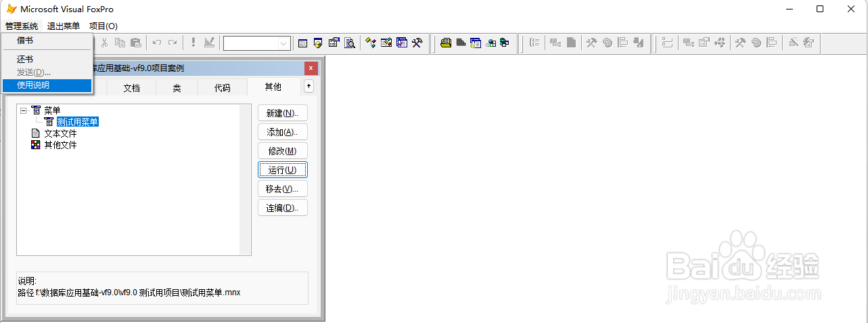Select the 其他文件 tree item

pos(60,145)
